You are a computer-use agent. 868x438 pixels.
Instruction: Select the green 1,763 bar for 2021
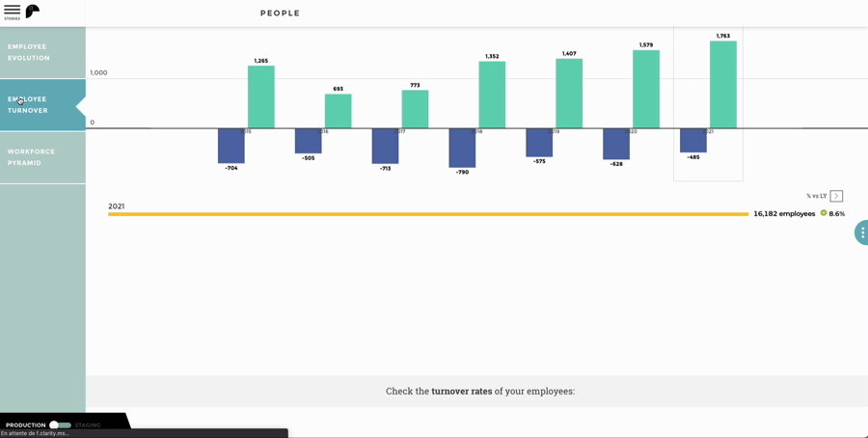coord(723,85)
